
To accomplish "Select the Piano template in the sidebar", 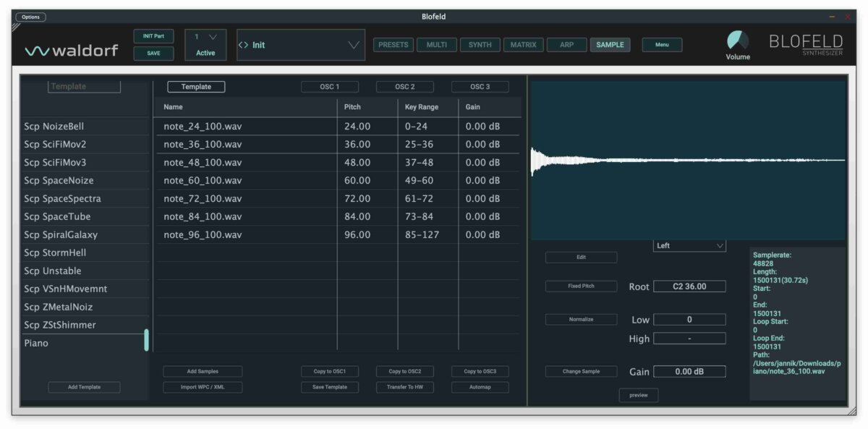I will pyautogui.click(x=72, y=342).
